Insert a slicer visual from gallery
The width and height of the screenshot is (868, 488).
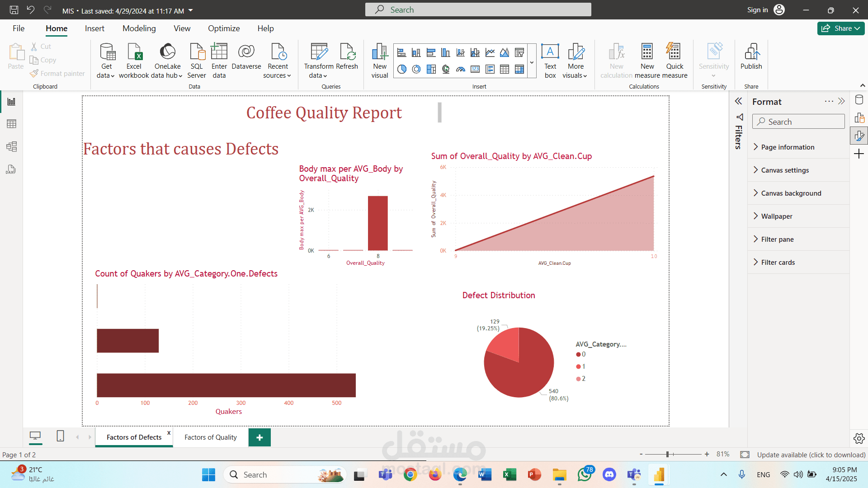tap(519, 53)
